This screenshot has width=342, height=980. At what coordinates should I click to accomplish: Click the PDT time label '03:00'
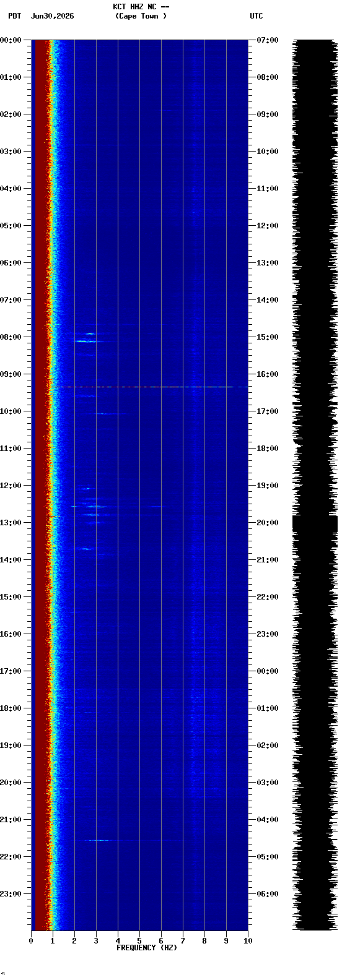(11, 152)
